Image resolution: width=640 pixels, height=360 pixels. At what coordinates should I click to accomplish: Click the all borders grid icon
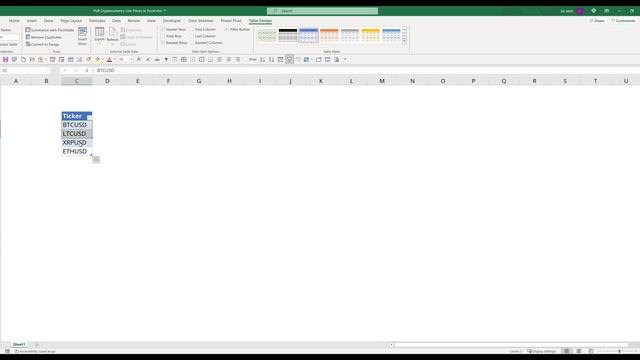pos(184,60)
